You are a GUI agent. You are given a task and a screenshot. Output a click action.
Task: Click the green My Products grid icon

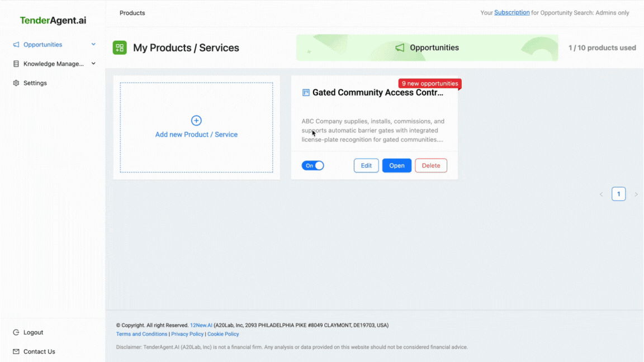120,48
